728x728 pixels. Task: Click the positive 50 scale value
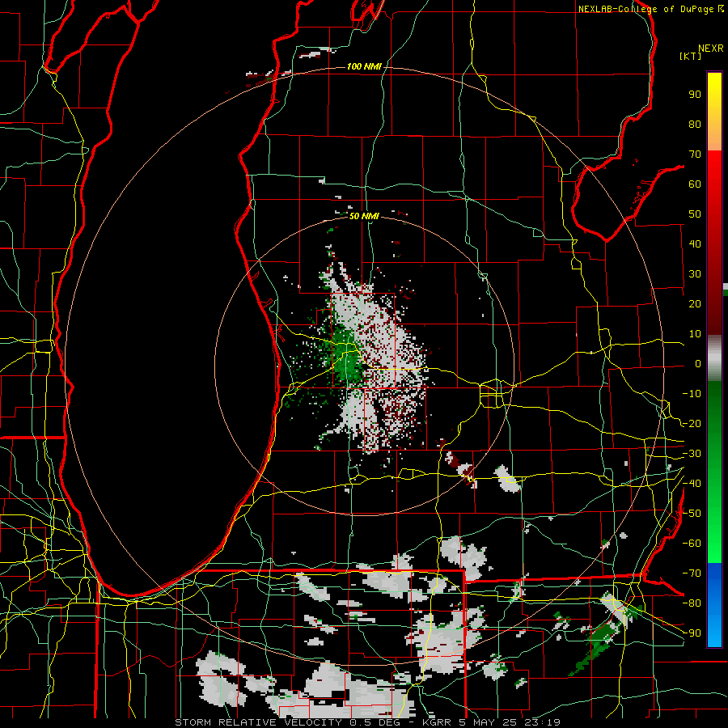pos(695,214)
